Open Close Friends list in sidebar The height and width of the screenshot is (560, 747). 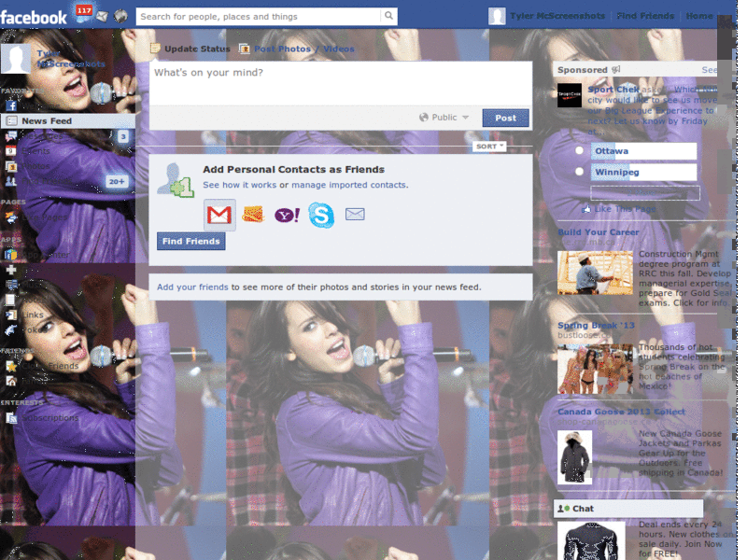(x=50, y=366)
